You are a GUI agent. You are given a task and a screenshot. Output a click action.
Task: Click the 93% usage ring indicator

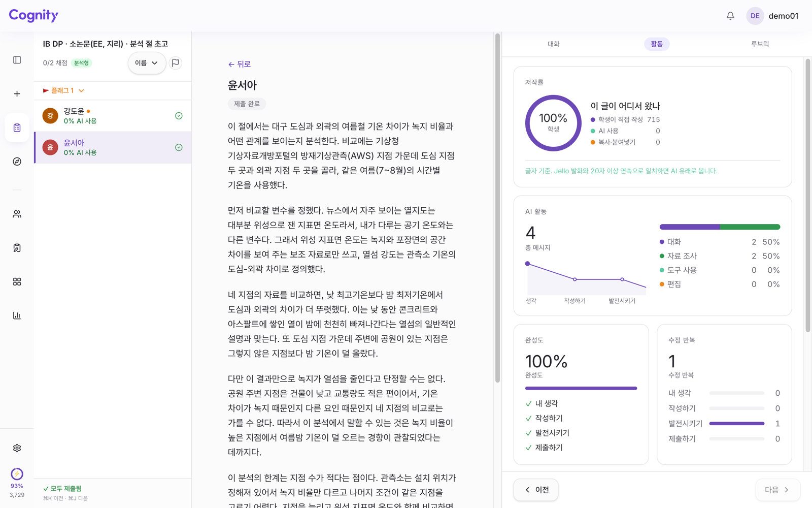pos(17,474)
